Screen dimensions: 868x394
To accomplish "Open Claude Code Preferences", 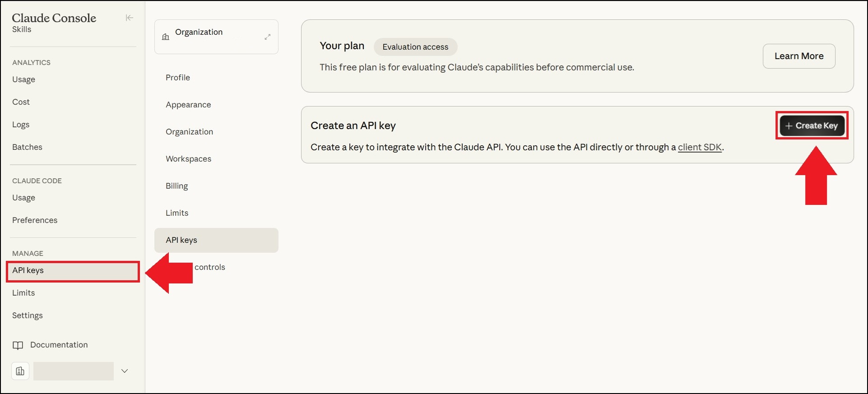I will click(x=35, y=220).
